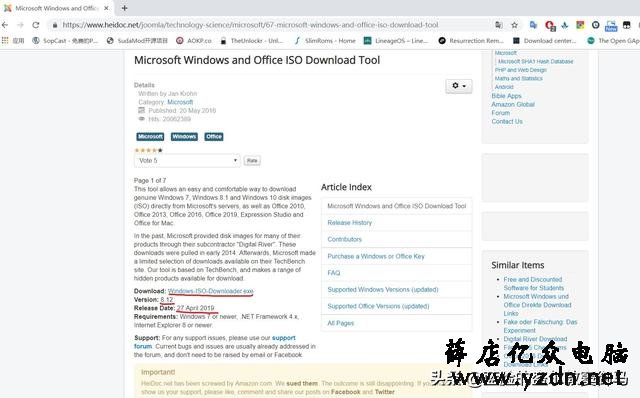This screenshot has height=398, width=640.
Task: Click the colorful square extension icon
Action: click(580, 25)
